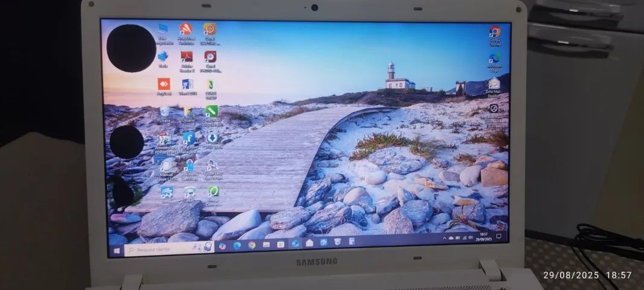Open the Windows Start menu
644x290 pixels.
click(x=117, y=250)
